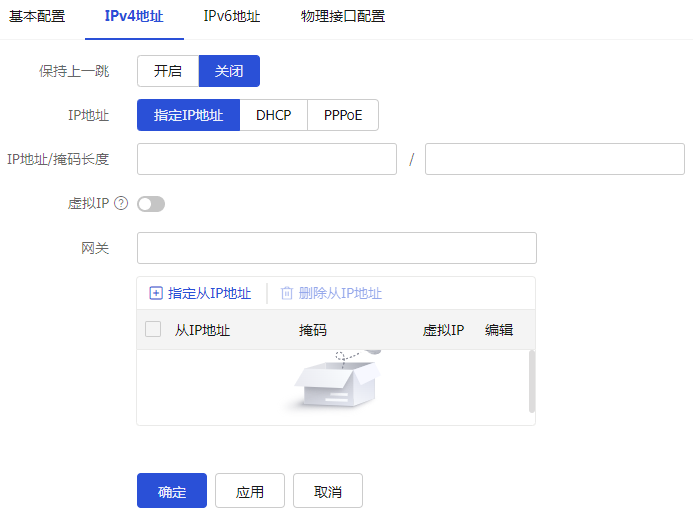693x518 pixels.
Task: Click the secondary IP table scrollbar
Action: pos(531,381)
